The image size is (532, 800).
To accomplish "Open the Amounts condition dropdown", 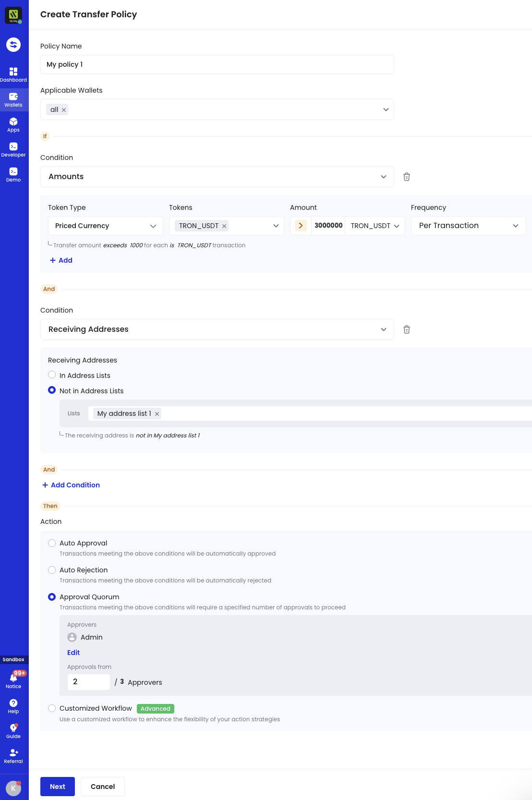I will click(217, 177).
